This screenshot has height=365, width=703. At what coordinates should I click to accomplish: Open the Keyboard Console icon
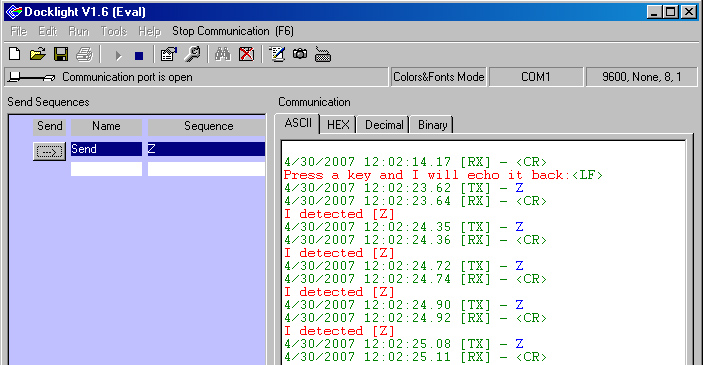pyautogui.click(x=323, y=54)
